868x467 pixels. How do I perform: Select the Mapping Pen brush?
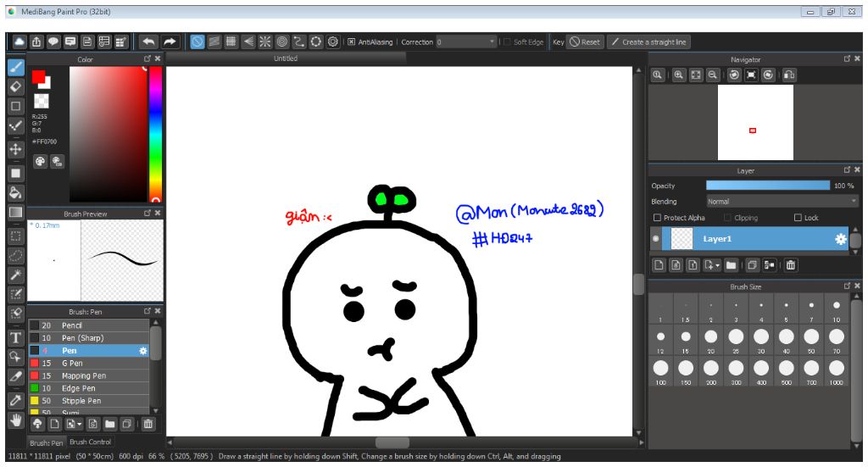(x=89, y=375)
